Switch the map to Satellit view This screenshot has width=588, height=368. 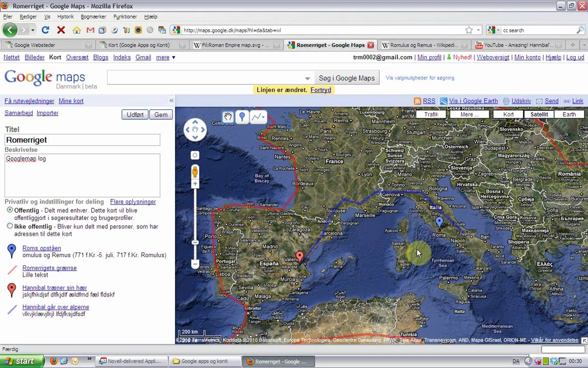coord(539,114)
